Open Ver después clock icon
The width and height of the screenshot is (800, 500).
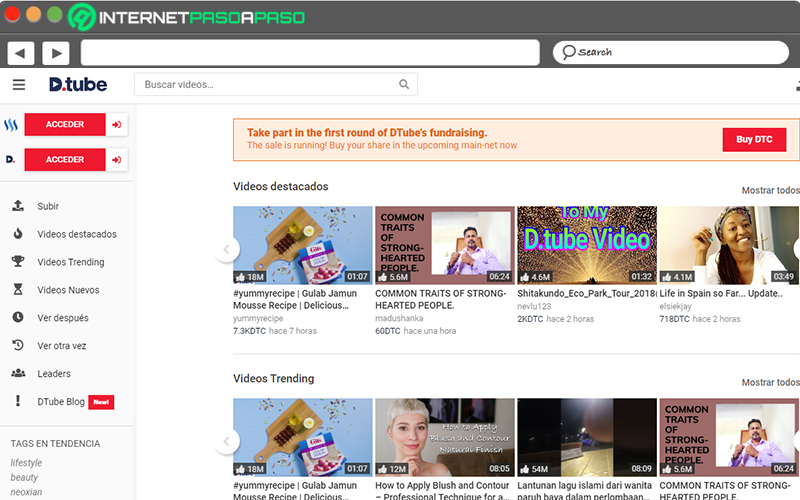pyautogui.click(x=18, y=317)
